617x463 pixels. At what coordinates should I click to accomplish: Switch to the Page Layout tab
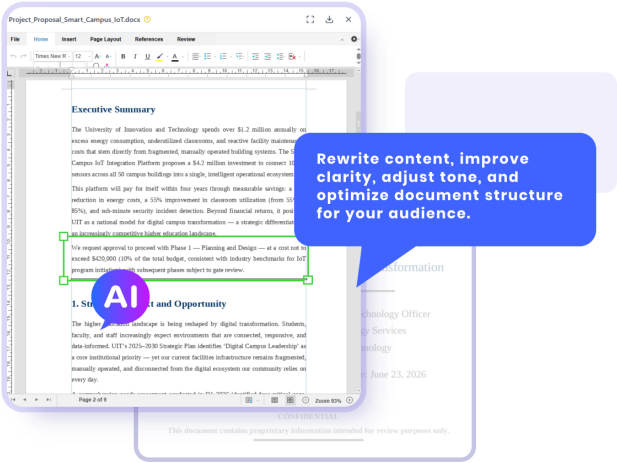pyautogui.click(x=105, y=39)
